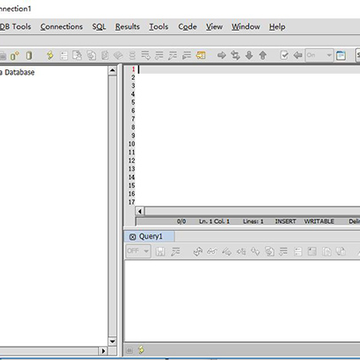This screenshot has width=360, height=360.
Task: Click the gray stacked disks toolbar icon
Action: 132,56
